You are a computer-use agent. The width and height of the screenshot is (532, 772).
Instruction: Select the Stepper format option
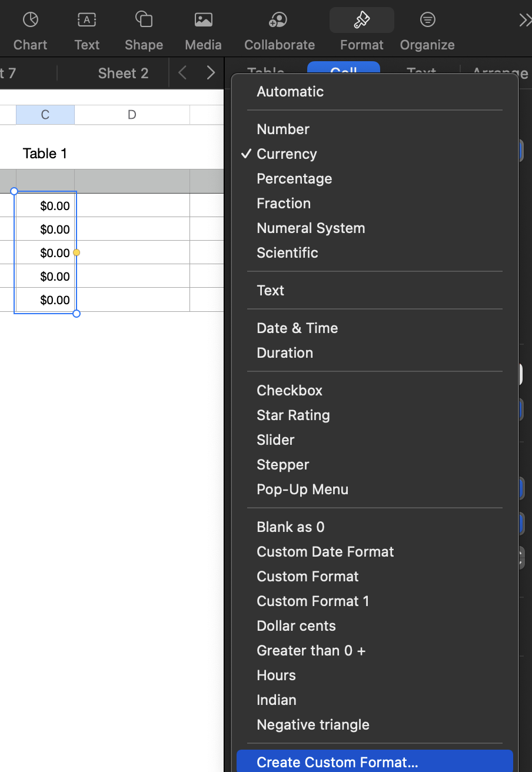[x=282, y=465]
